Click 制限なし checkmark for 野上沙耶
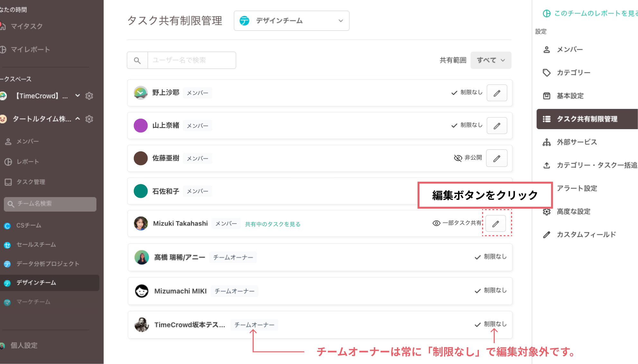The height and width of the screenshot is (364, 638). pos(454,93)
